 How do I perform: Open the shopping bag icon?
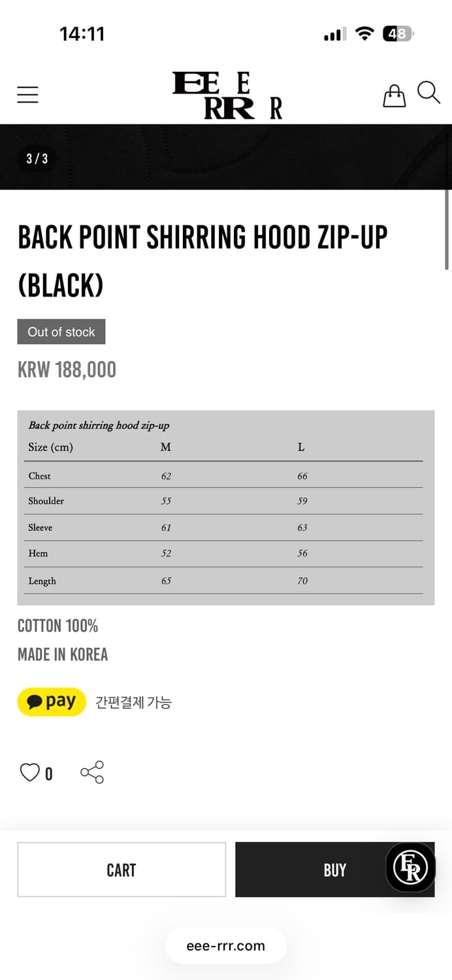click(394, 94)
